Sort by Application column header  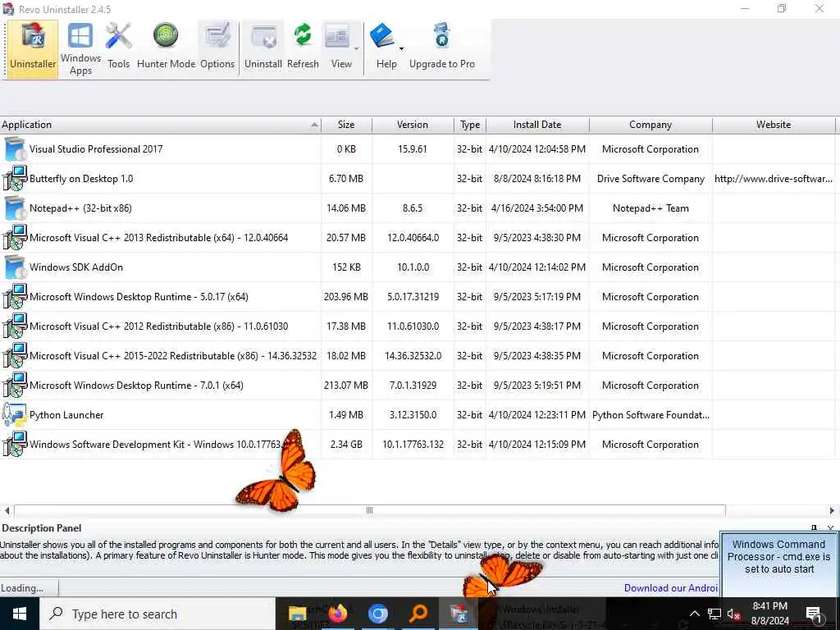point(160,125)
